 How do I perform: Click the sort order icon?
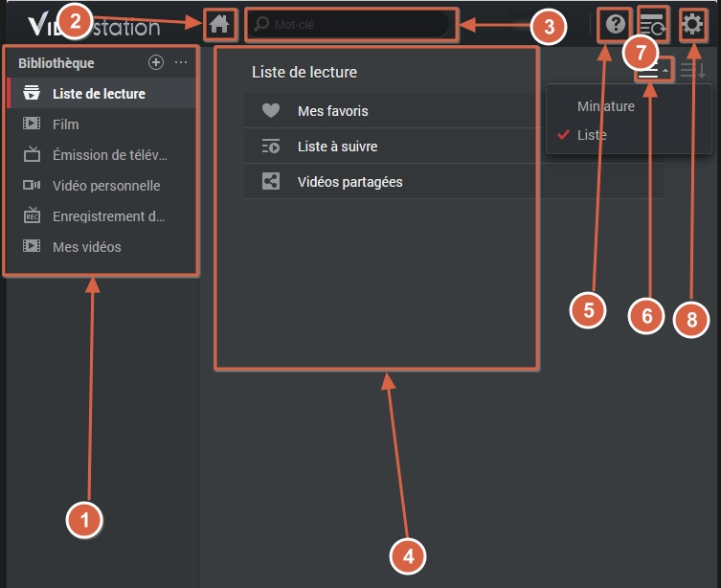[x=692, y=71]
